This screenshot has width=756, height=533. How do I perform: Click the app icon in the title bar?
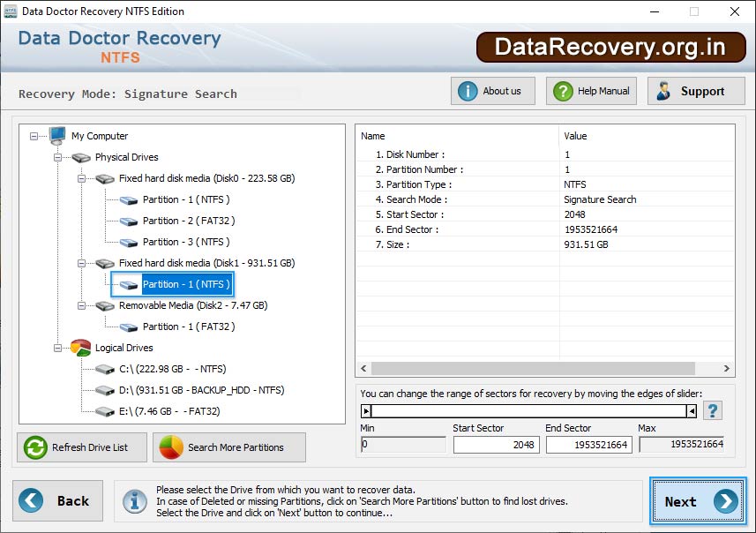click(x=10, y=11)
